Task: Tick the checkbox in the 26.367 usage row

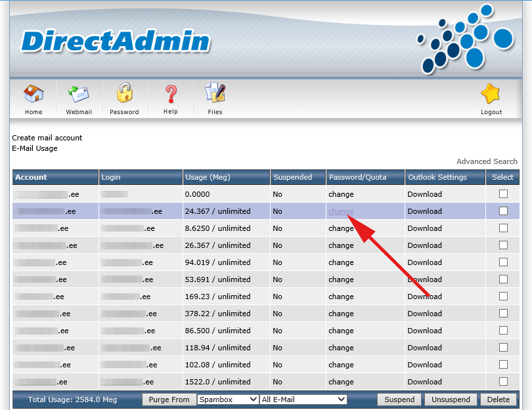Action: point(504,245)
